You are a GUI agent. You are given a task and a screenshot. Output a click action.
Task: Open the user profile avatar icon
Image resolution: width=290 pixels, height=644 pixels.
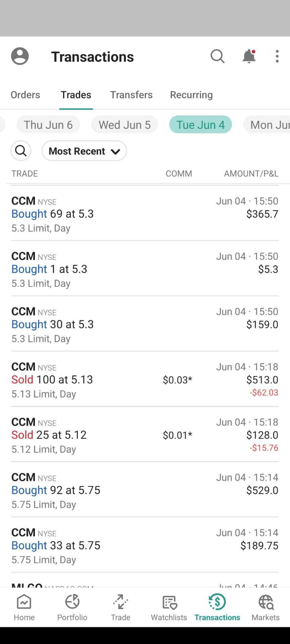(x=20, y=56)
